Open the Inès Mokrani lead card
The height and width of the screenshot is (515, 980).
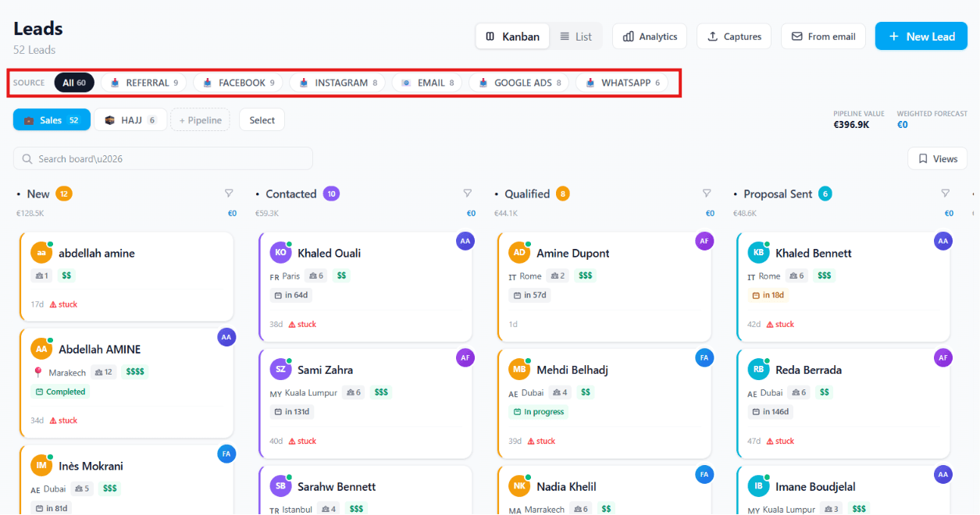[x=127, y=480]
